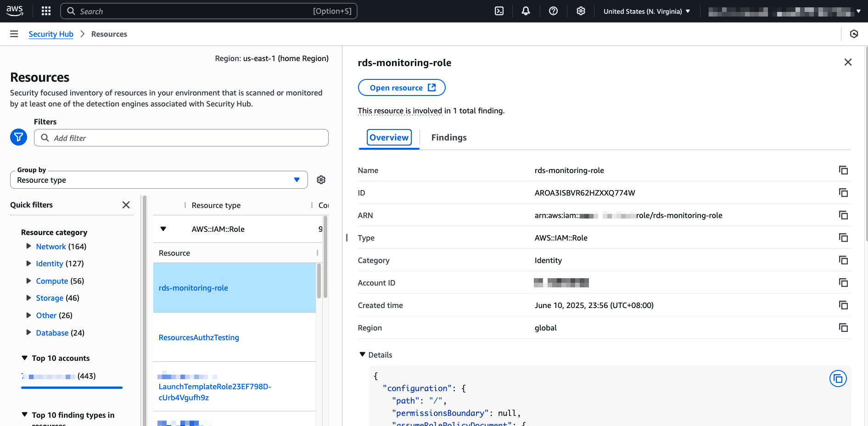The width and height of the screenshot is (868, 426).
Task: Open the services grid menu
Action: coord(46,11)
